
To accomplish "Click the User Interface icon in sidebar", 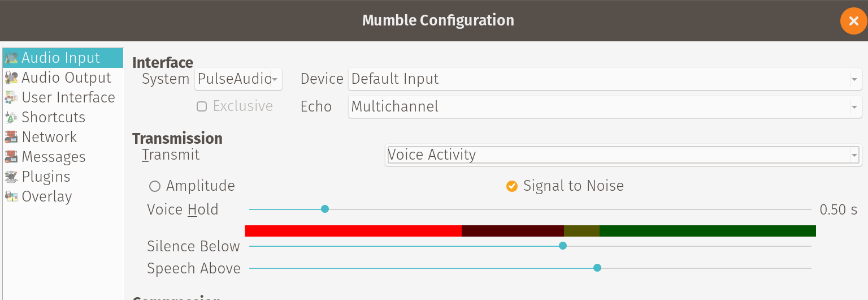I will pos(11,97).
